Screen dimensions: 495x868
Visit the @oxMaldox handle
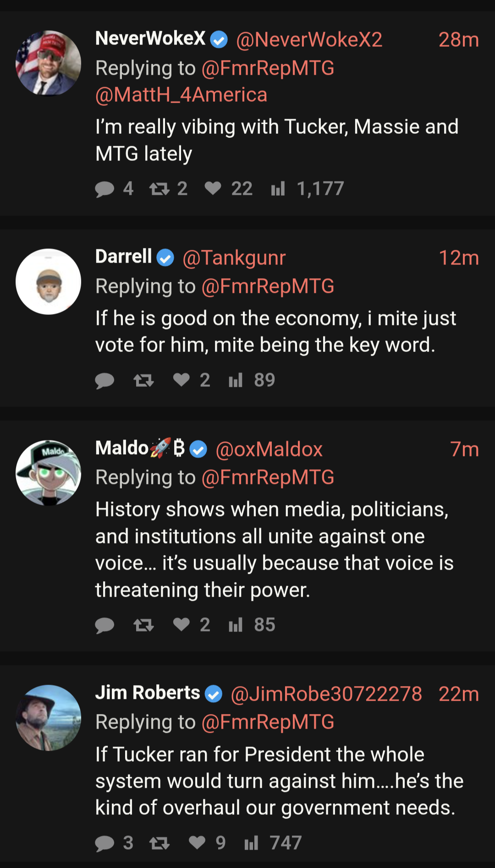(269, 450)
